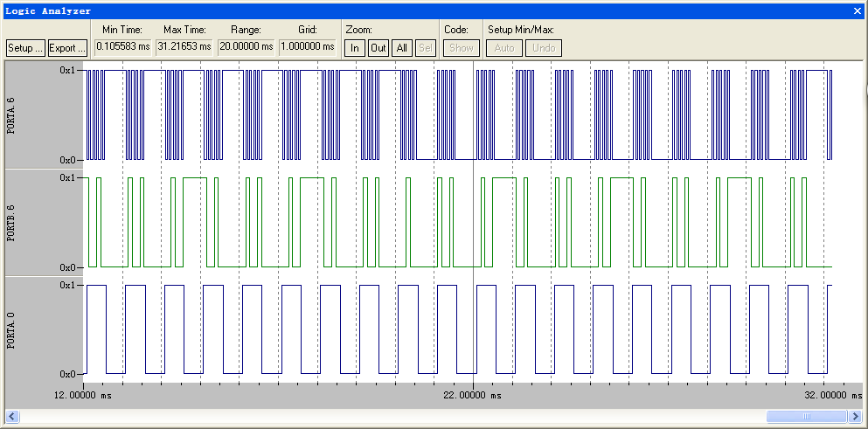This screenshot has height=429, width=868.
Task: Select the PORTA.0 signal label
Action: [11, 330]
